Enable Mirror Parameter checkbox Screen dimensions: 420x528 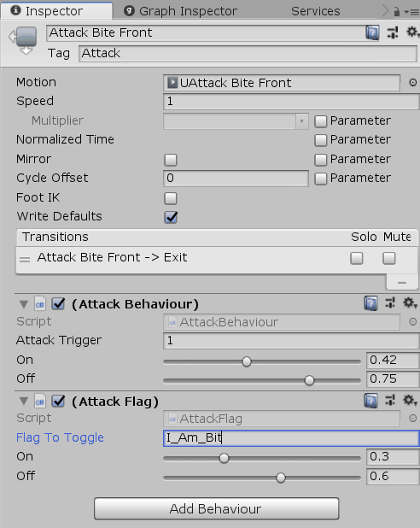coord(320,160)
